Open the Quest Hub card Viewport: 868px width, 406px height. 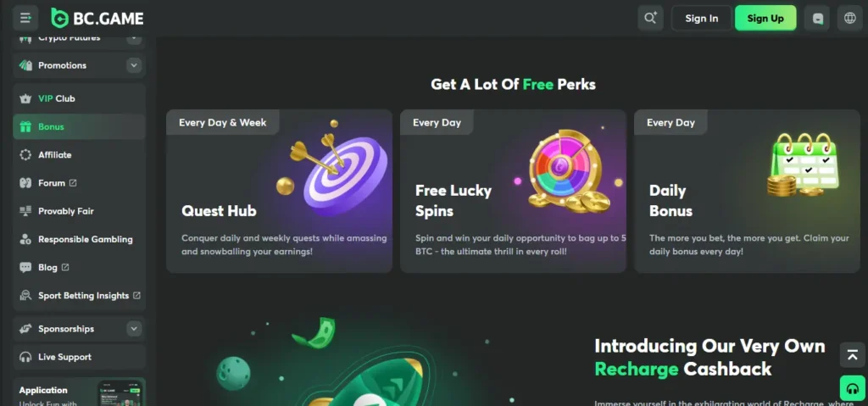(279, 191)
